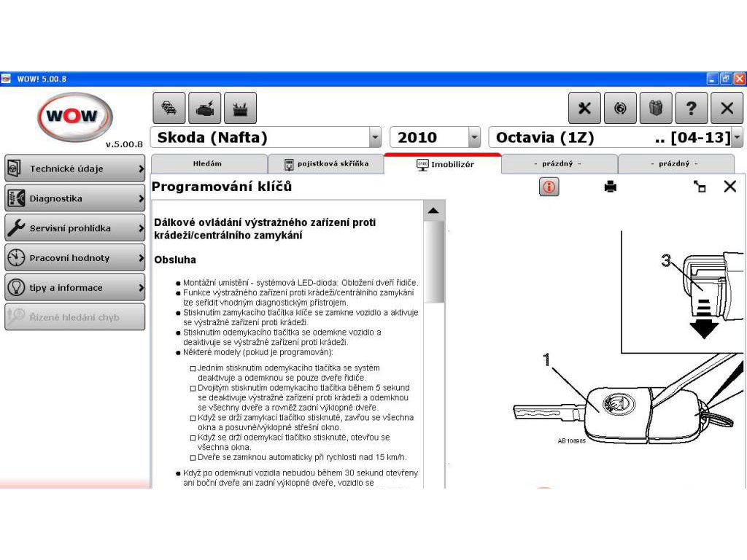Click the text panel scrollbar thumb
Screen dimensions: 747x560
pyautogui.click(x=433, y=262)
